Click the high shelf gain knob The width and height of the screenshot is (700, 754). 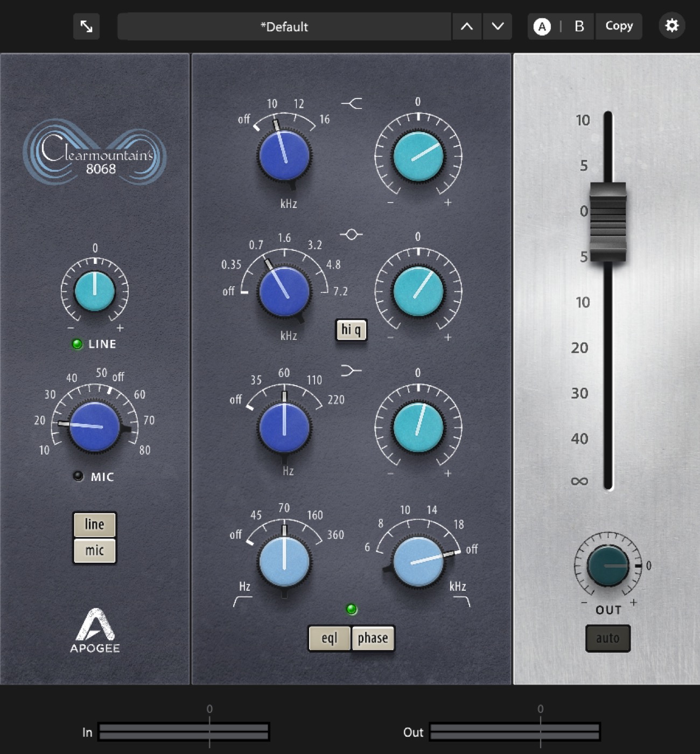click(418, 156)
